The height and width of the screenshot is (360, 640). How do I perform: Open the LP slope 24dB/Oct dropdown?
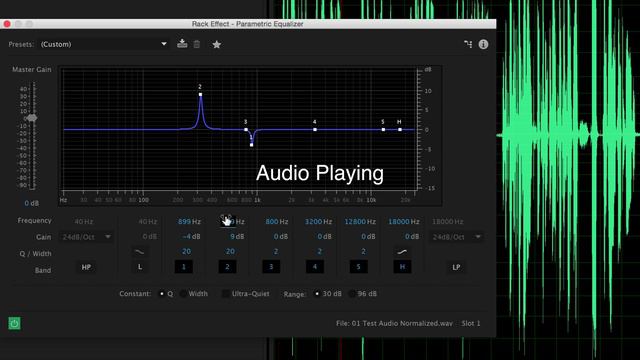coord(456,237)
